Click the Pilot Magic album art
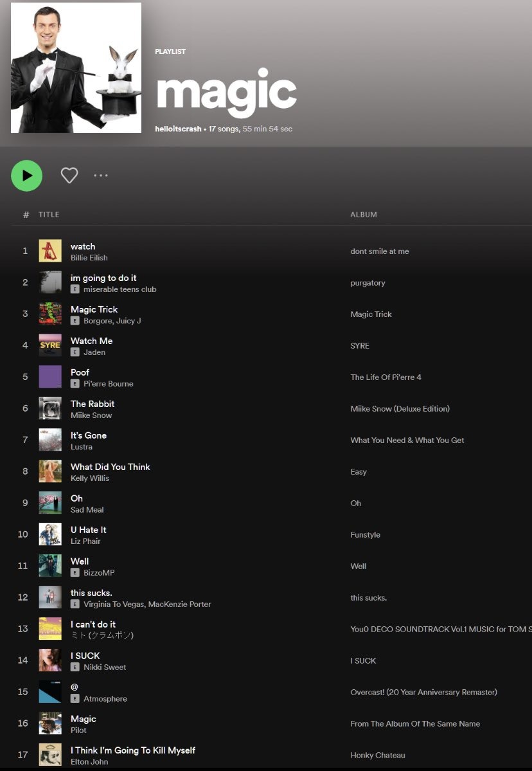 coord(50,723)
